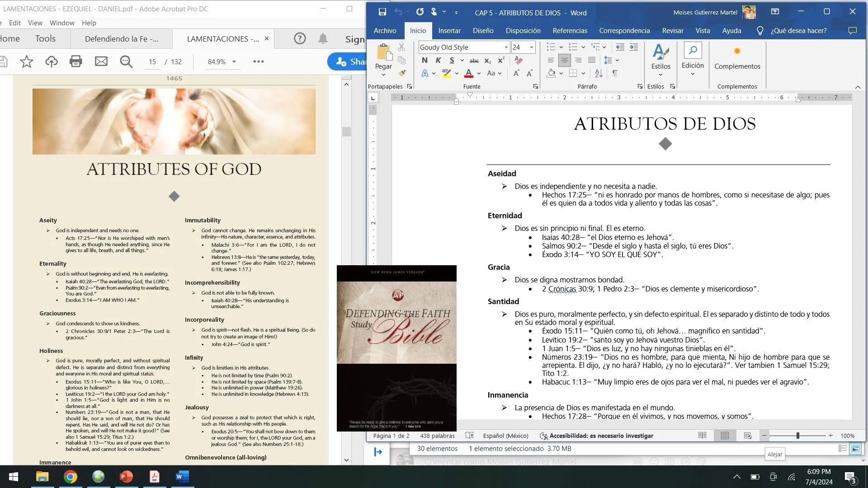
Task: Expand the font size 24 dropdown
Action: pyautogui.click(x=532, y=47)
